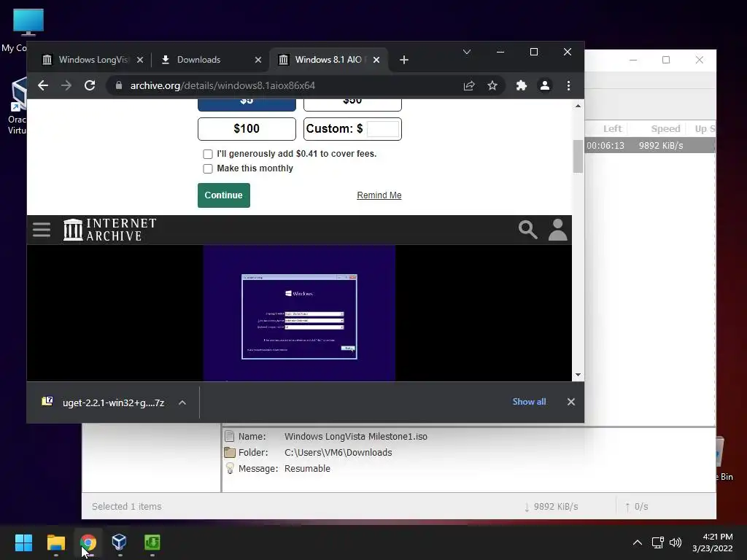
Task: Select the Windows 8.1 AIO tab
Action: (x=329, y=60)
